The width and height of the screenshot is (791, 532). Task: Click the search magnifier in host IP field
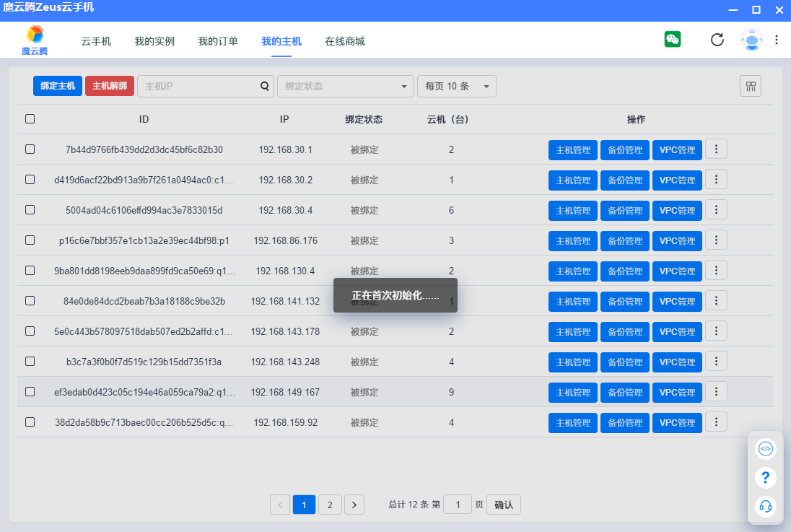click(265, 87)
